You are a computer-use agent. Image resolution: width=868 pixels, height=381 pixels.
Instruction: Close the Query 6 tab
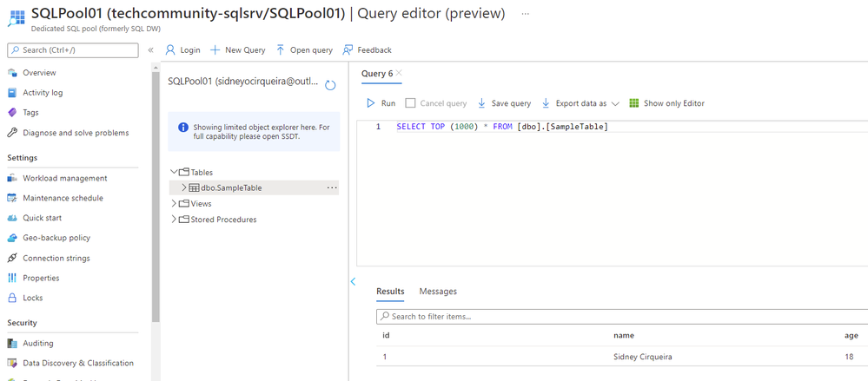[x=399, y=73]
